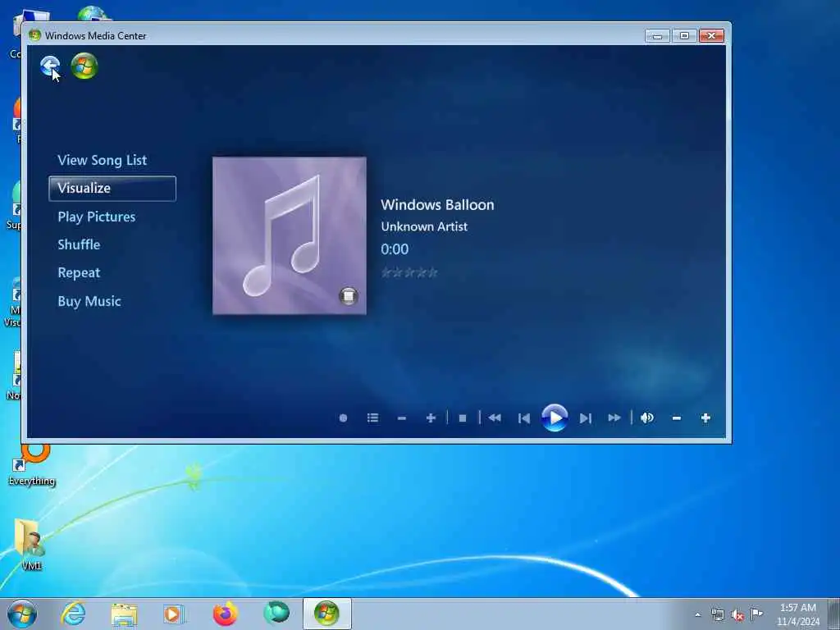Toggle Repeat mode
The image size is (840, 630).
pyautogui.click(x=79, y=272)
